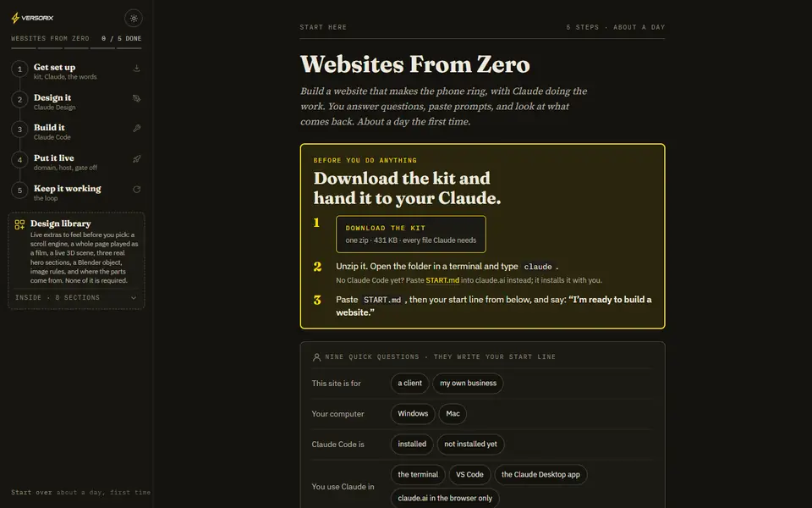The width and height of the screenshot is (812, 508).
Task: Click the last progress bar segment
Action: point(129,48)
